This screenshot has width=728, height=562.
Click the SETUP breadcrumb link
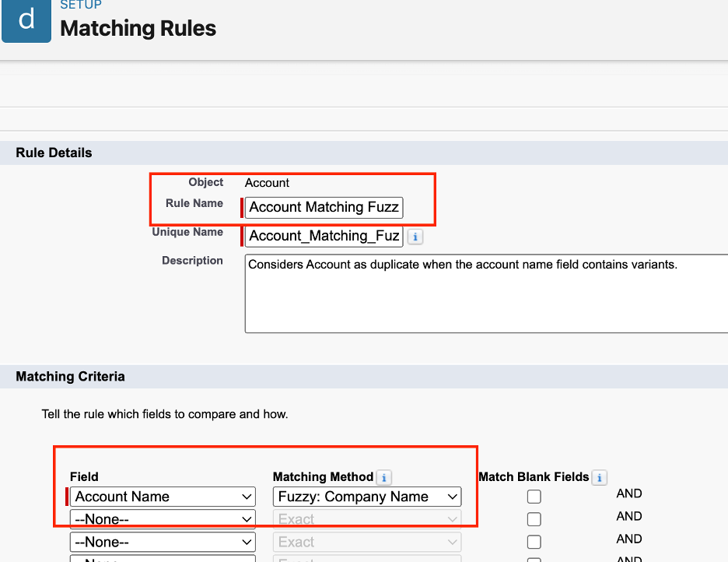coord(81,5)
